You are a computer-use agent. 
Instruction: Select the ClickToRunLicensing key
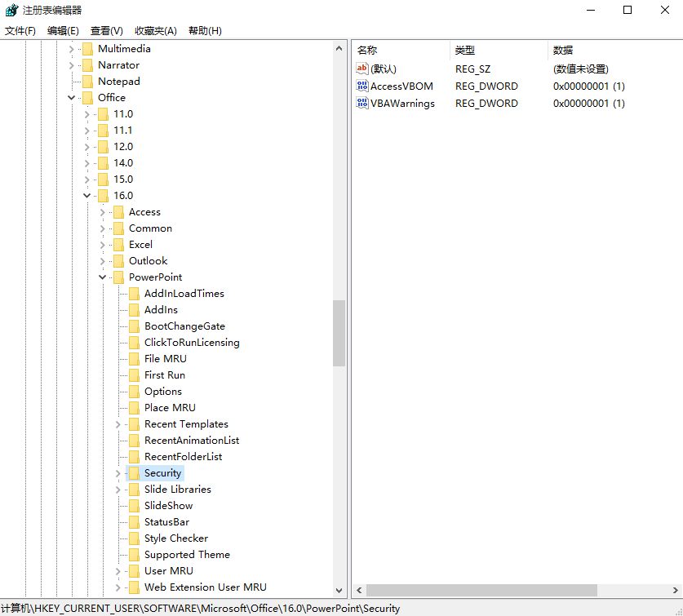(x=192, y=343)
